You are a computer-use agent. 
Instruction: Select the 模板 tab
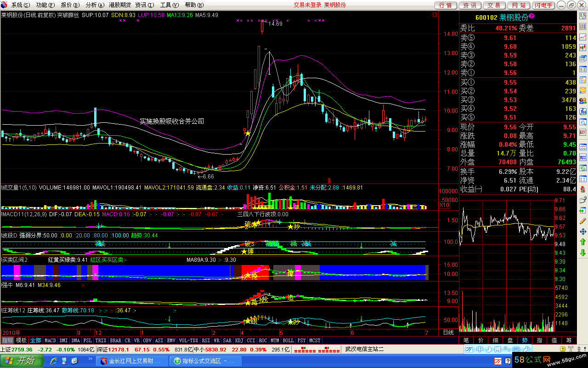pos(21,340)
